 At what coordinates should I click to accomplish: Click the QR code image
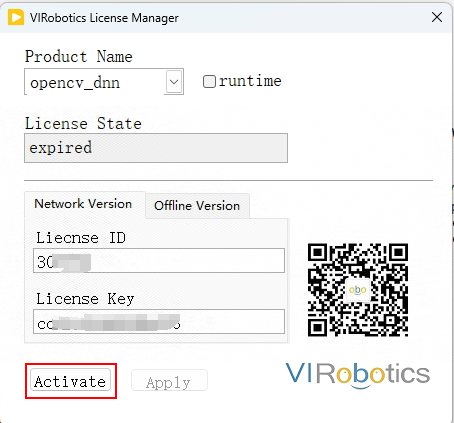click(x=358, y=290)
